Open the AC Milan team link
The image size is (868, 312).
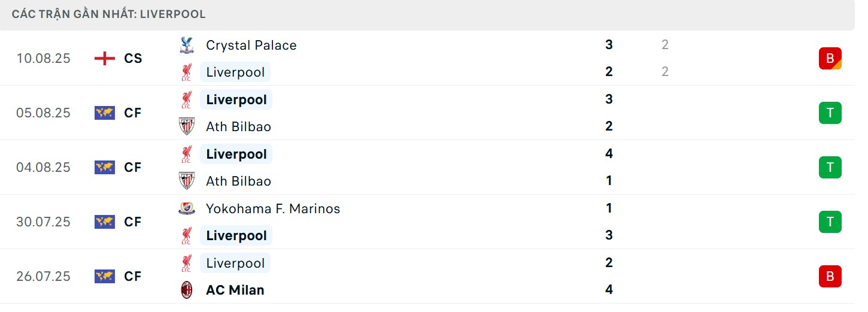pos(235,290)
